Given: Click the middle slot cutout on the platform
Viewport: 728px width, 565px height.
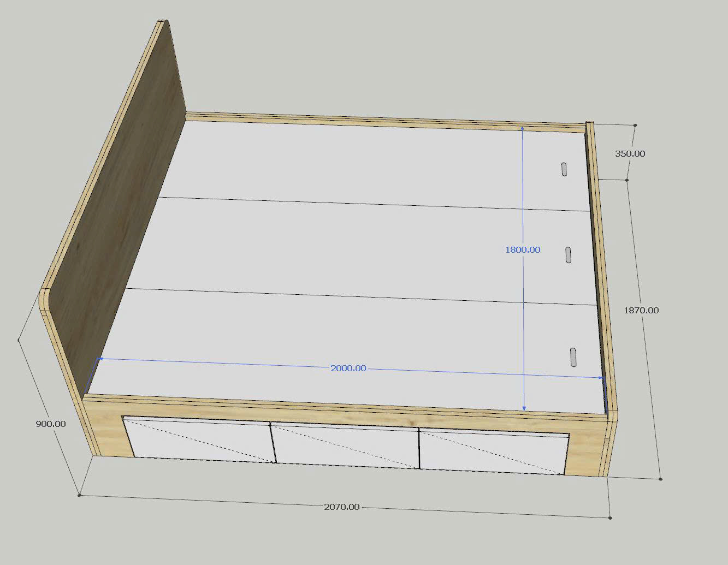Looking at the screenshot, I should coord(569,255).
